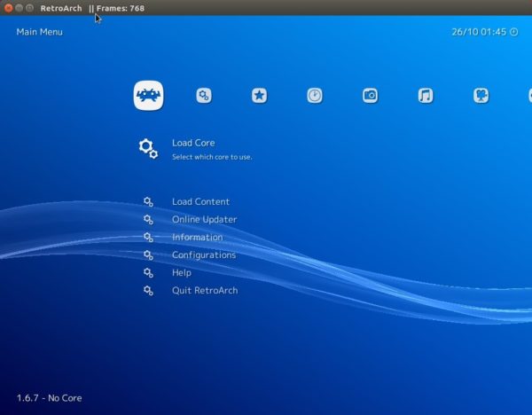532x415 pixels.
Task: Click the gear icon beside Quit RetroArch
Action: tap(148, 291)
